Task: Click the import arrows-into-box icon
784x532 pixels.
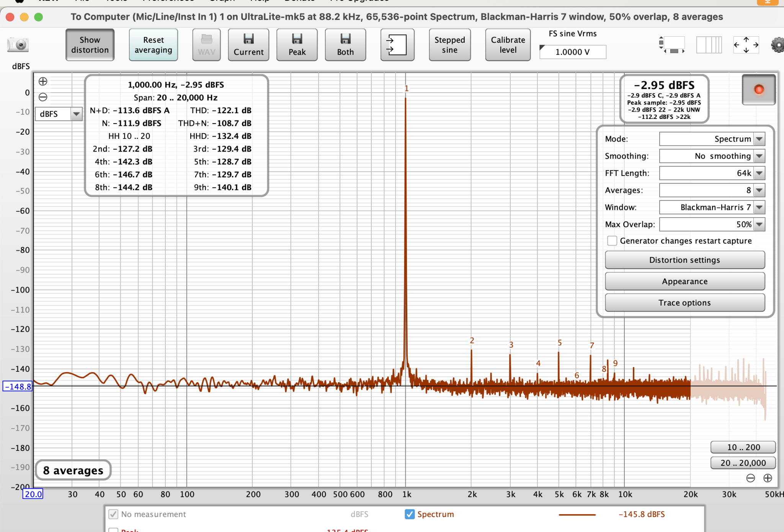Action: [397, 45]
